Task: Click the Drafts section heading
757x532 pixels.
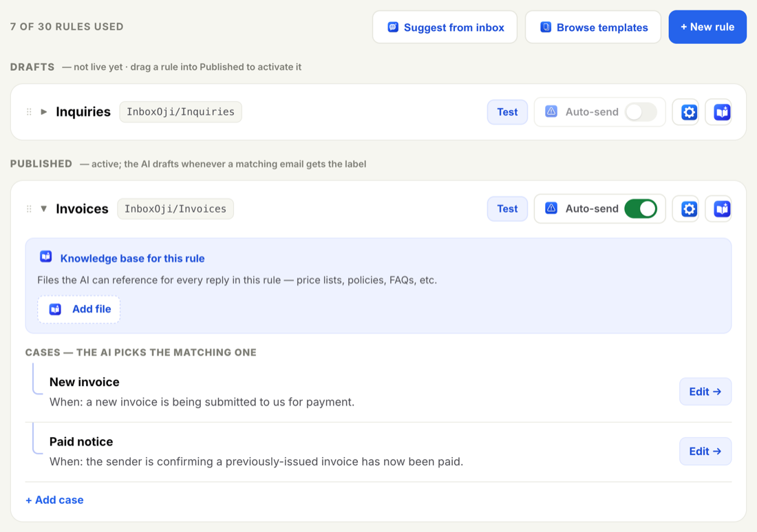Action: (x=32, y=67)
